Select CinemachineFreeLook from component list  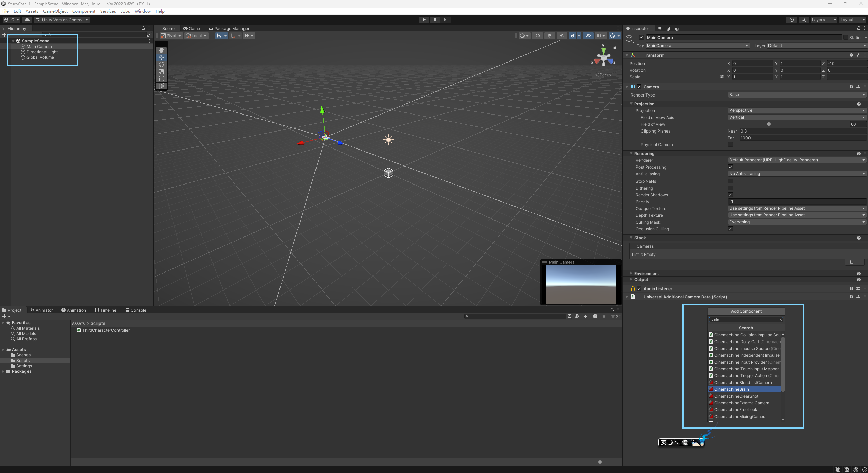point(735,409)
